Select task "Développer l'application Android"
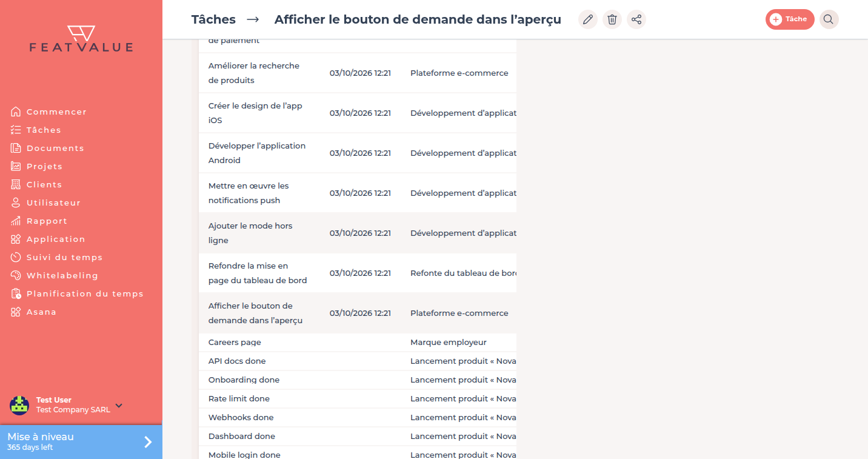Viewport: 868px width, 459px height. 358,153
